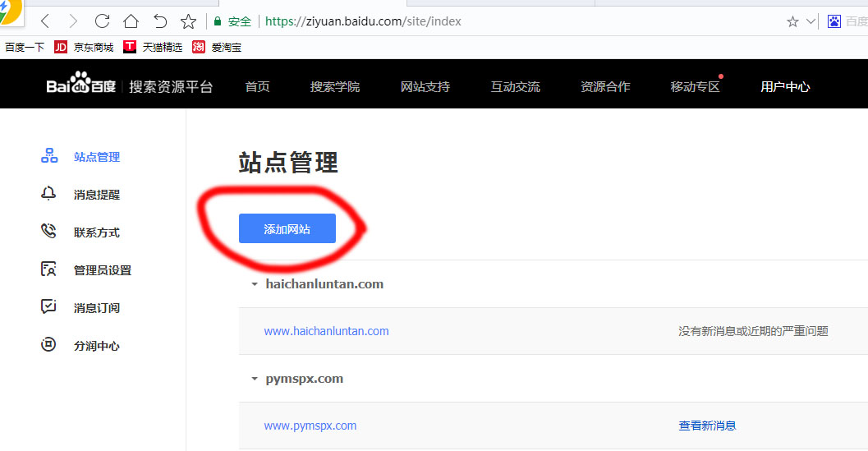This screenshot has height=451, width=868.
Task: Open the 搜索学院 navigation item
Action: point(335,87)
